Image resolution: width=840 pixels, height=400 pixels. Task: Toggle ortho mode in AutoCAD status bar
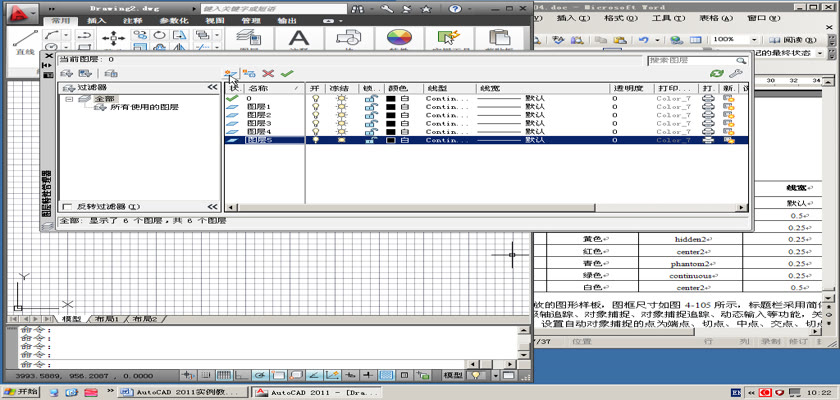[x=242, y=375]
